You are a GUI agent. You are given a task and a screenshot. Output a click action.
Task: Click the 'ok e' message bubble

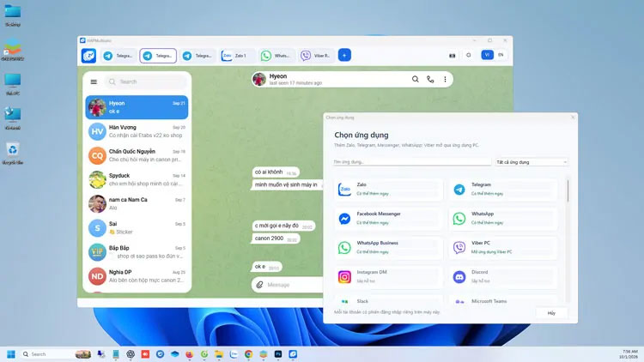[x=266, y=267]
